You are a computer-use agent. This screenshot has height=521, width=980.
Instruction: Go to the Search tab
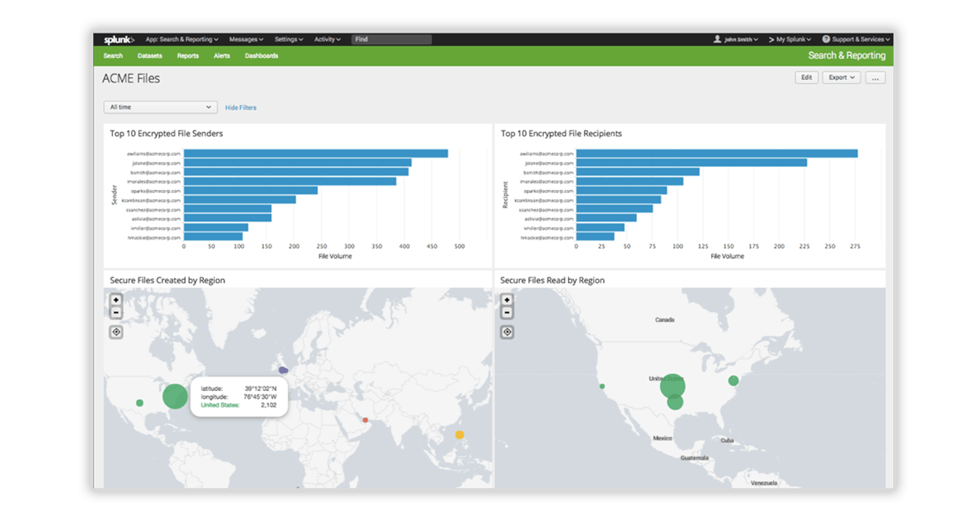point(113,56)
